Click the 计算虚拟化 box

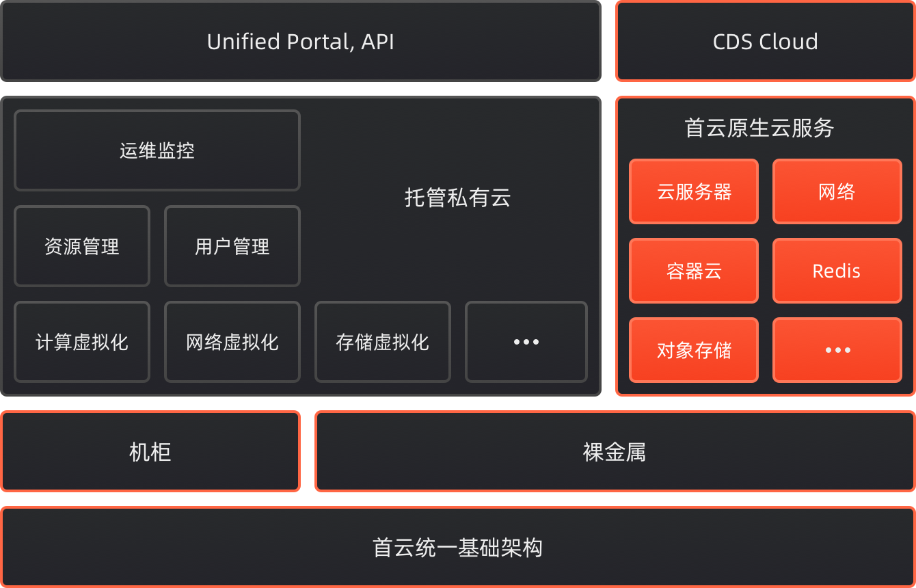point(82,342)
